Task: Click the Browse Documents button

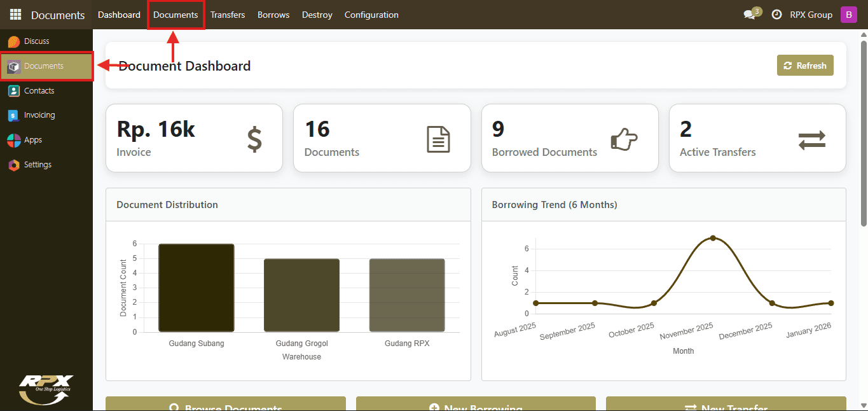Action: [226, 404]
